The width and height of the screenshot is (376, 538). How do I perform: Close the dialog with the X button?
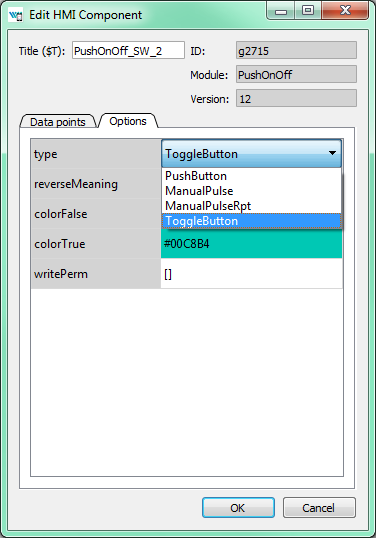pyautogui.click(x=344, y=11)
